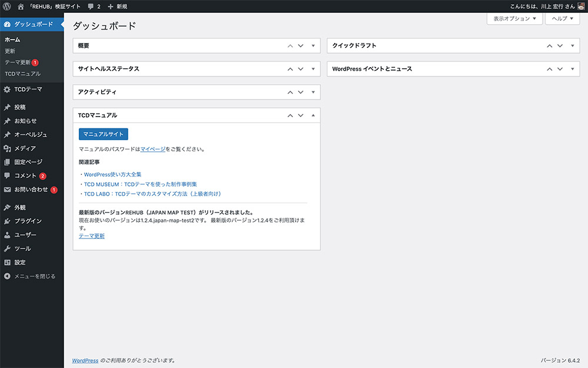Click the user avatar in the admin bar
Screen dimensions: 588x368
[581, 6]
